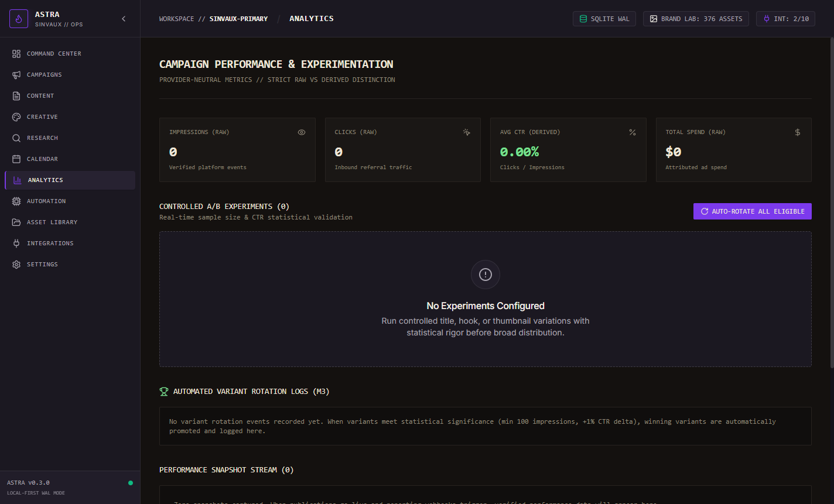Image resolution: width=834 pixels, height=504 pixels.
Task: Click the Settings gear icon
Action: (x=16, y=265)
